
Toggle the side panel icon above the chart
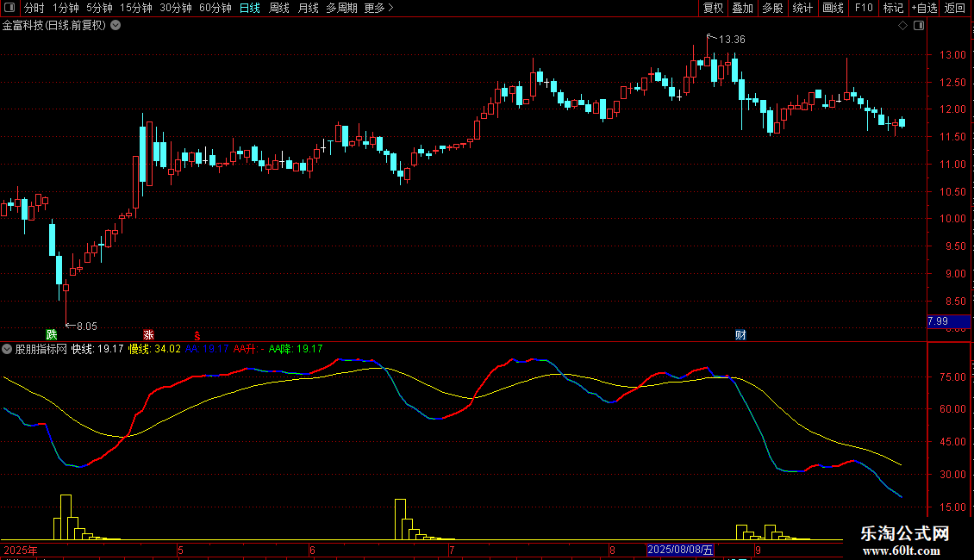919,26
